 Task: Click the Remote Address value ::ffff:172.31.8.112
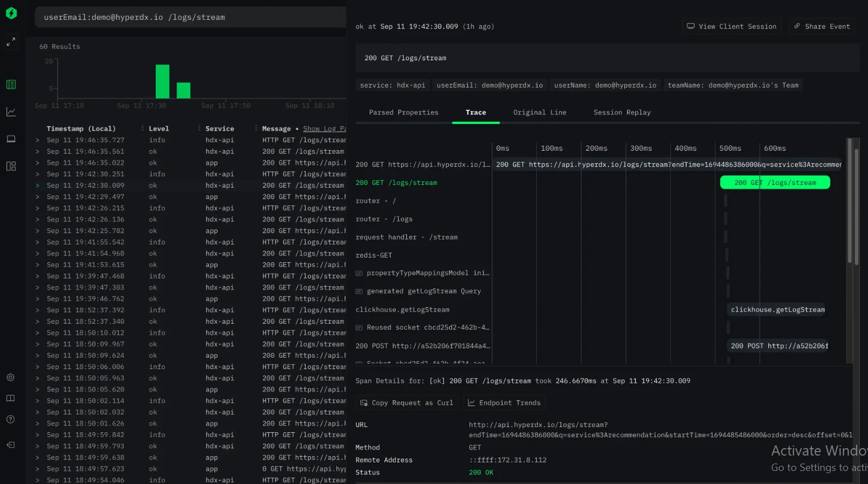(508, 460)
